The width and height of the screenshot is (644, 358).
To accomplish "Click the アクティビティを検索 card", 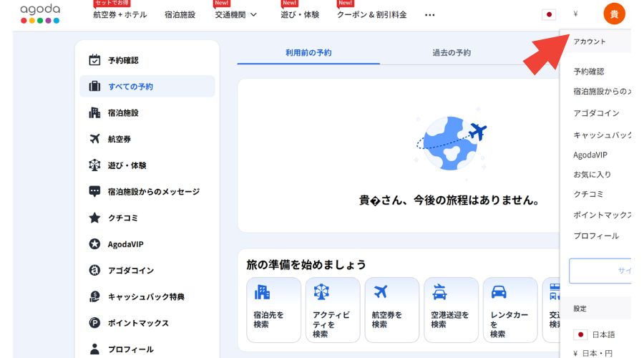I will pos(333,310).
